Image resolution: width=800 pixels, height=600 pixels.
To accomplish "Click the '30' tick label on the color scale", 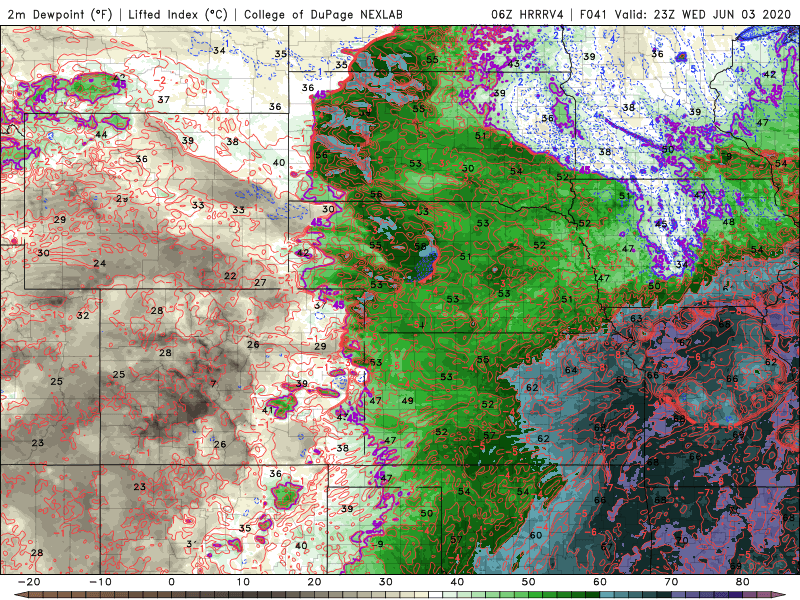I will pyautogui.click(x=386, y=582).
